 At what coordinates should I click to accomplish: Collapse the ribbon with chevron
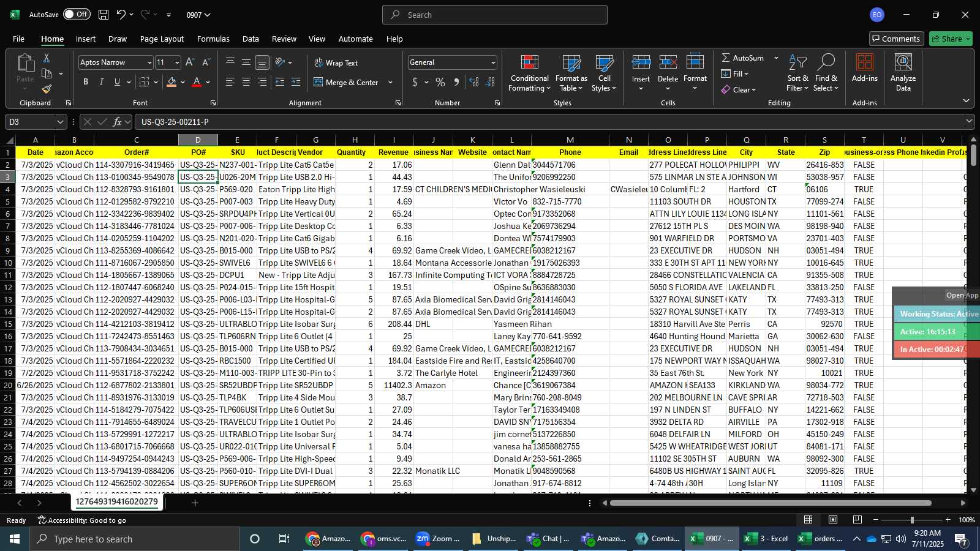(966, 101)
